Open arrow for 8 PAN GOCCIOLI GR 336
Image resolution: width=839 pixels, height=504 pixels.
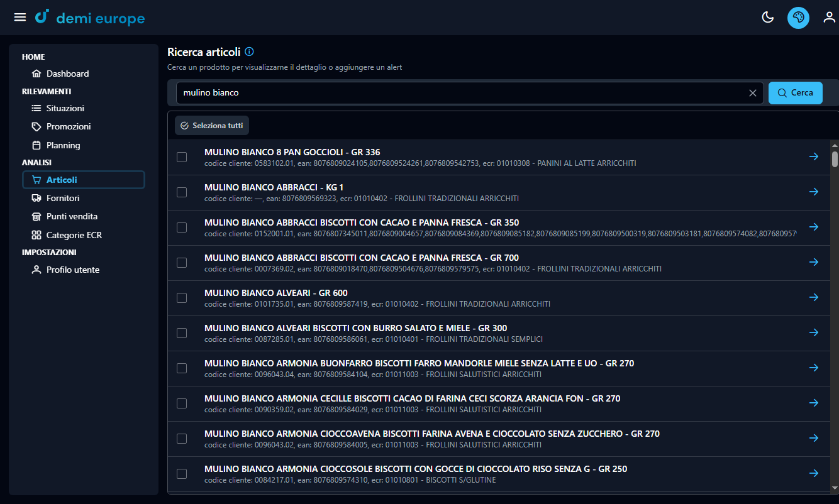(814, 156)
